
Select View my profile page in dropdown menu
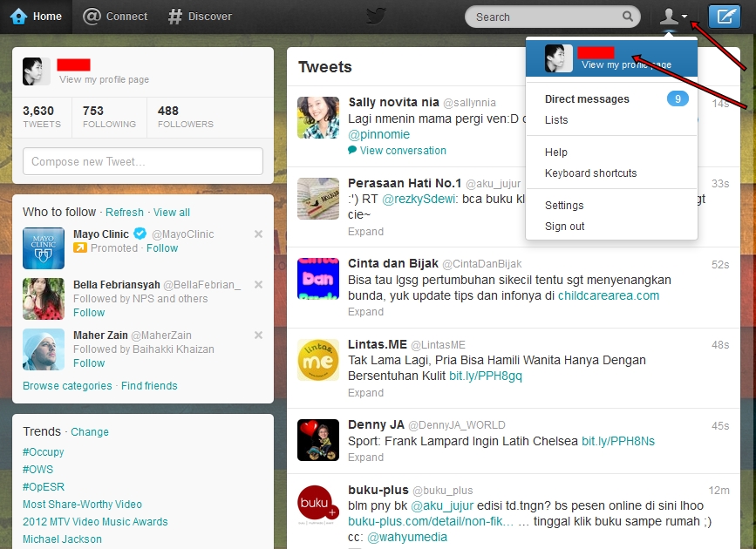(x=611, y=58)
